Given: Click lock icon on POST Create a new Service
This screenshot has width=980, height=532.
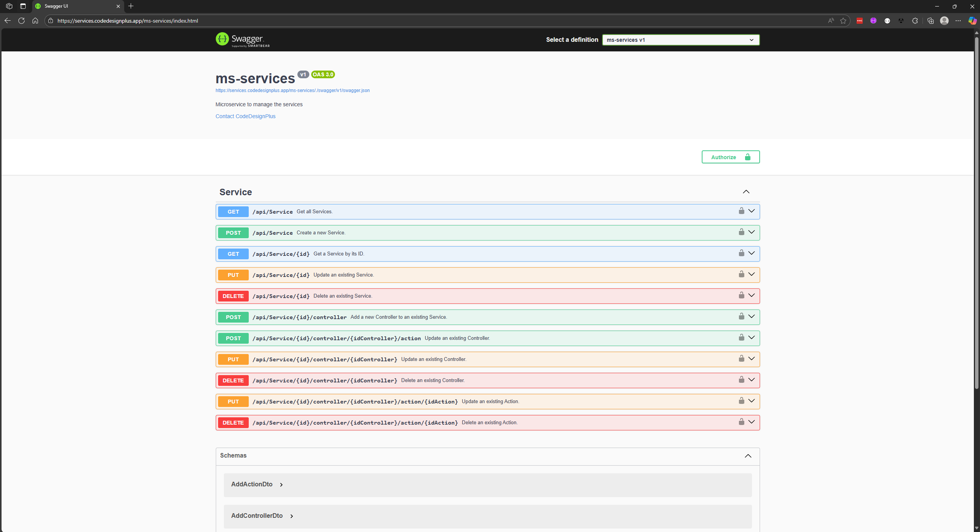Looking at the screenshot, I should (741, 232).
